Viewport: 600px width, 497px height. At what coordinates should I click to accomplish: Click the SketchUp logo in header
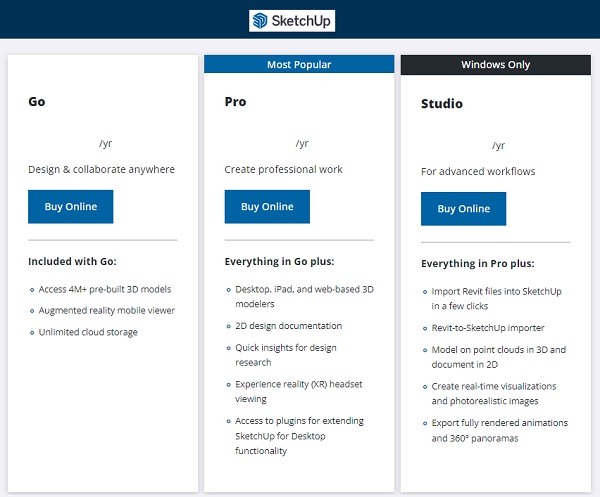tap(292, 21)
